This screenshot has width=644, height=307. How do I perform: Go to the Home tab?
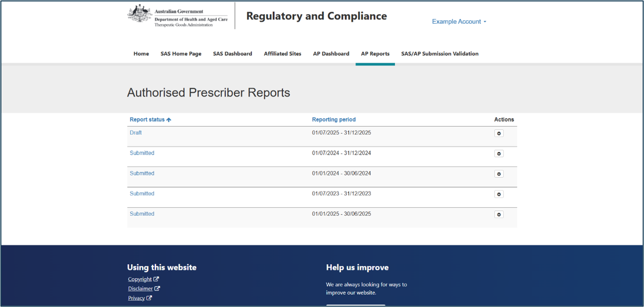(141, 54)
